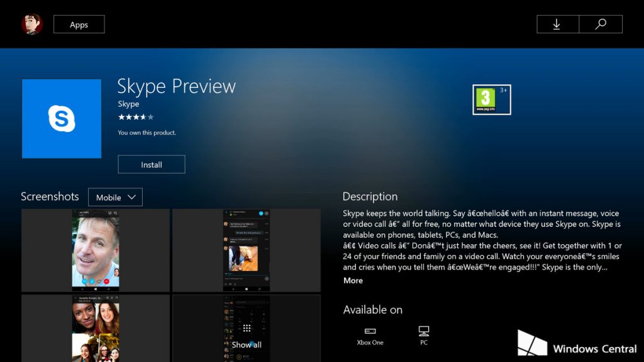Click the search magnifier icon
The height and width of the screenshot is (362, 644).
pyautogui.click(x=601, y=25)
